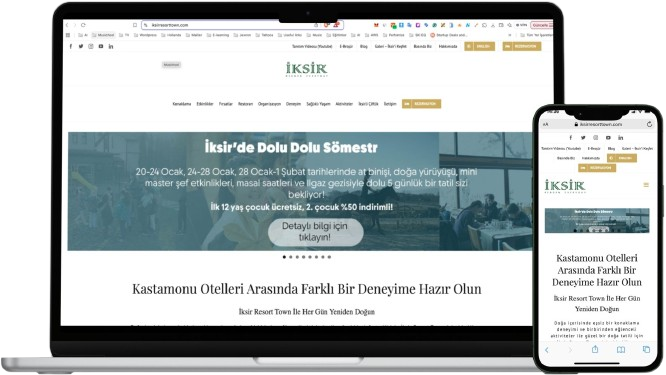Tap the Safari back arrow on the phone
666x375 pixels.
pyautogui.click(x=547, y=350)
